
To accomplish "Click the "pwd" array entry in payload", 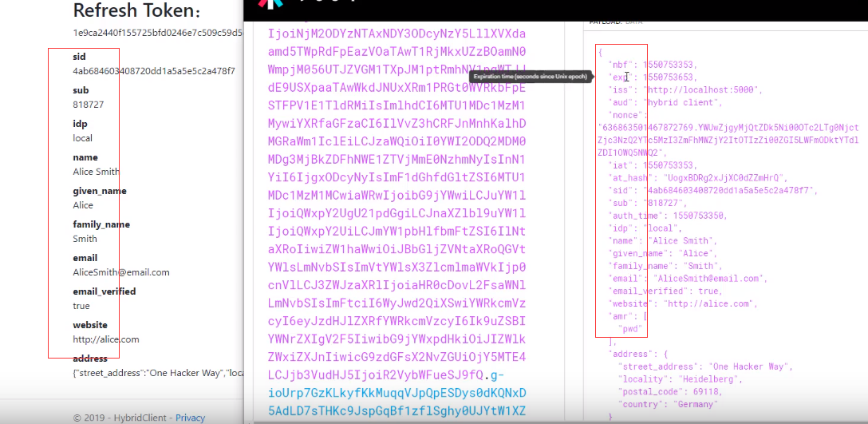I will pyautogui.click(x=630, y=329).
